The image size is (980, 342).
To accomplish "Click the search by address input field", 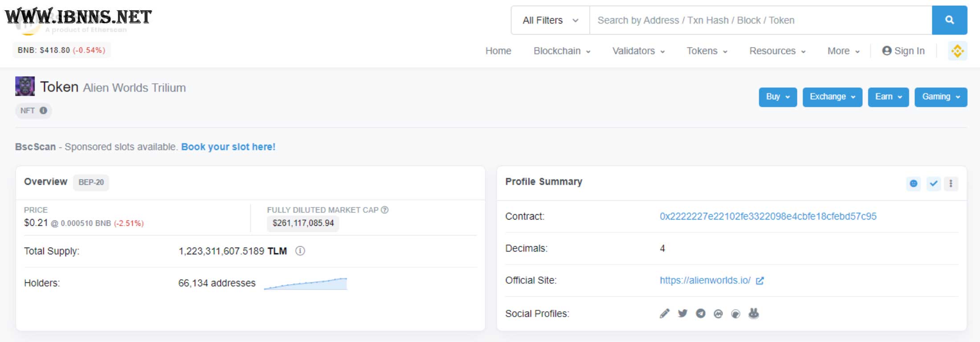I will 761,20.
